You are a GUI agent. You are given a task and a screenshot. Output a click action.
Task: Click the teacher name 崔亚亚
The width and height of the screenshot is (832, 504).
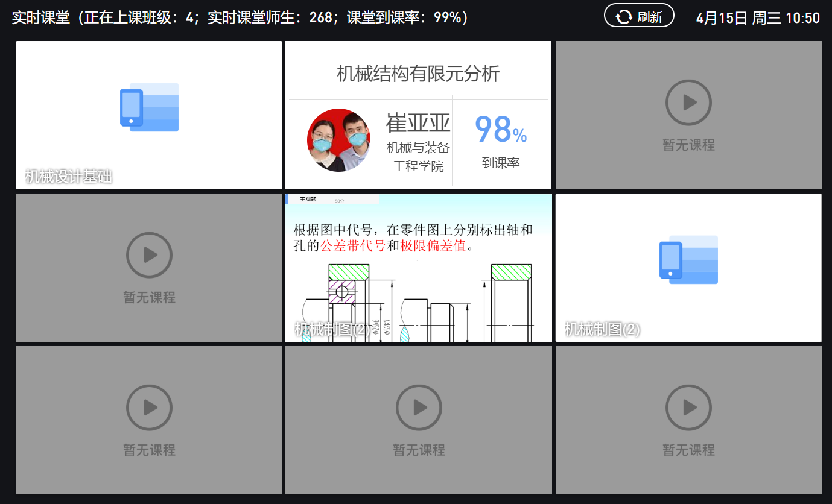[418, 123]
